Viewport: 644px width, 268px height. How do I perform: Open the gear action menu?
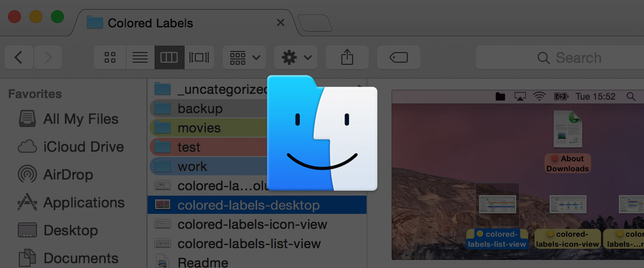pos(296,57)
